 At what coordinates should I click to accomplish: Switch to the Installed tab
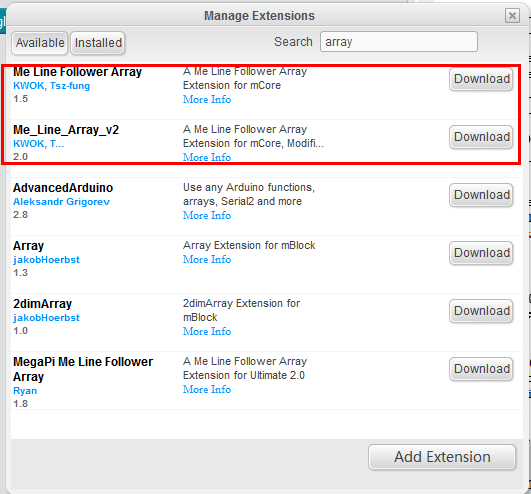pyautogui.click(x=98, y=43)
